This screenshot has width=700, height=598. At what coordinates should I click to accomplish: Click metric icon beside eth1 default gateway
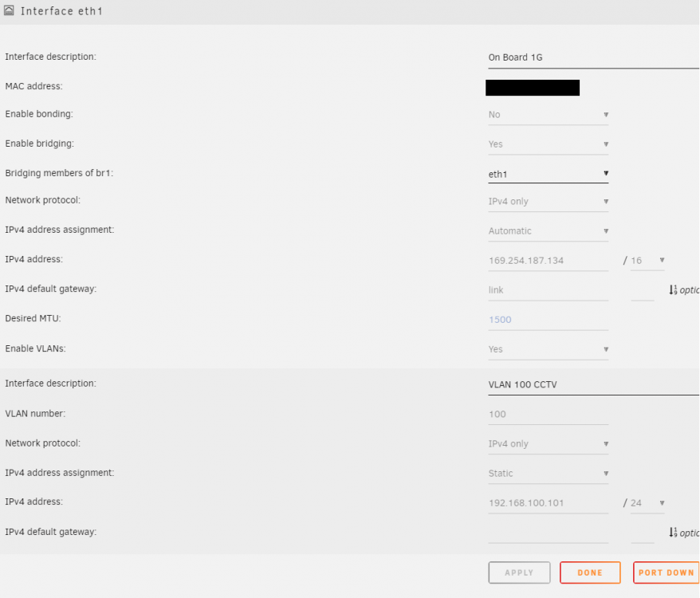point(673,290)
